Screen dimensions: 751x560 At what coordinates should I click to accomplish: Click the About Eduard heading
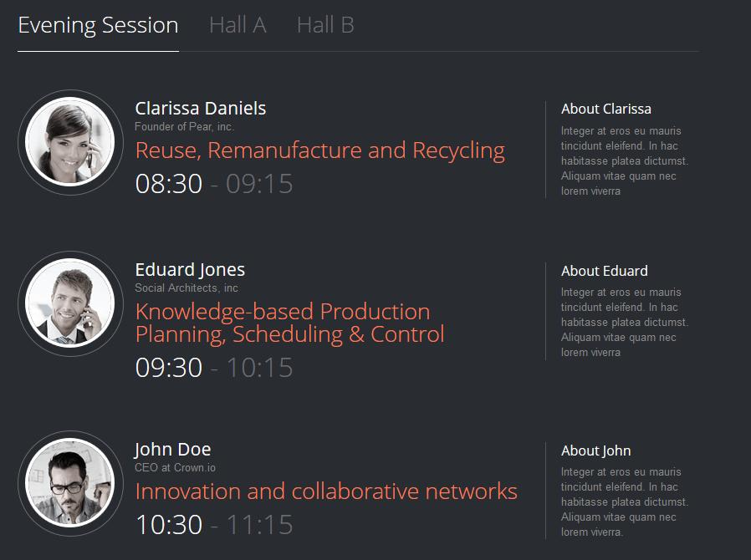coord(605,271)
